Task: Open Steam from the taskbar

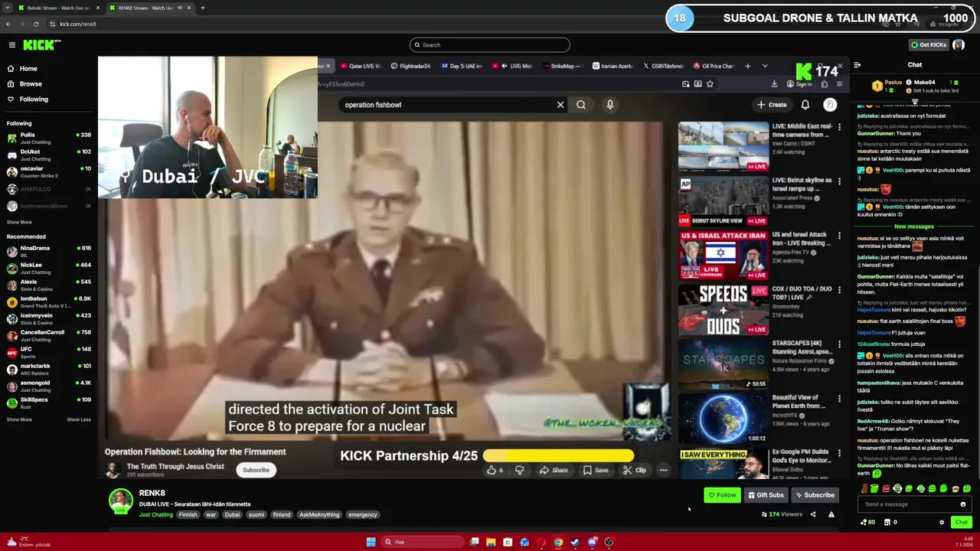Action: coord(575,542)
